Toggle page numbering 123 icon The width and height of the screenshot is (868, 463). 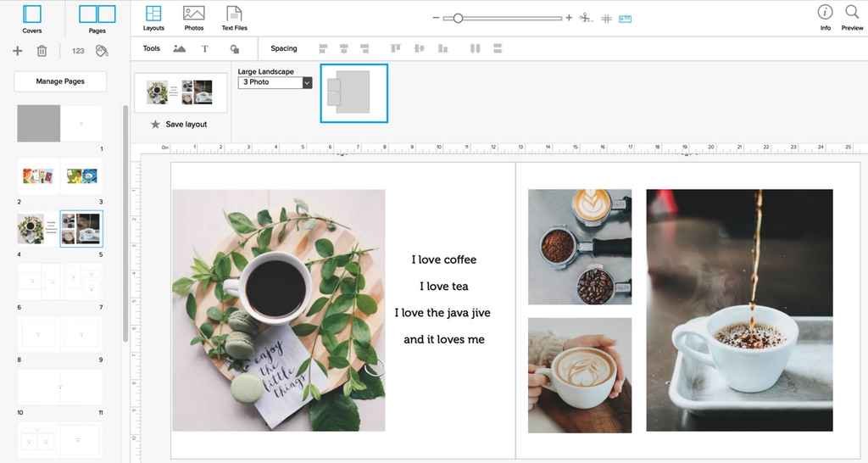pyautogui.click(x=78, y=51)
